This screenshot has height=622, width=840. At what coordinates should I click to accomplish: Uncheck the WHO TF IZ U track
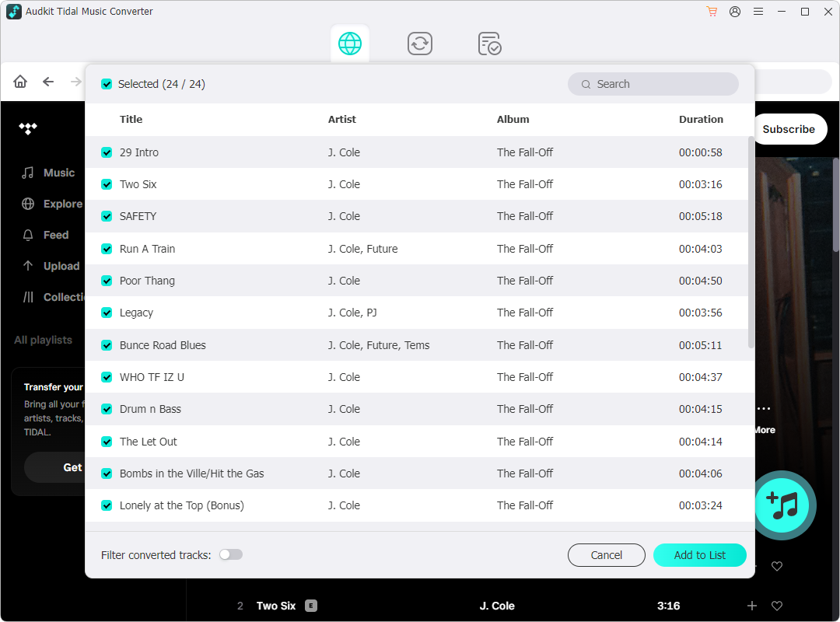[x=107, y=377]
